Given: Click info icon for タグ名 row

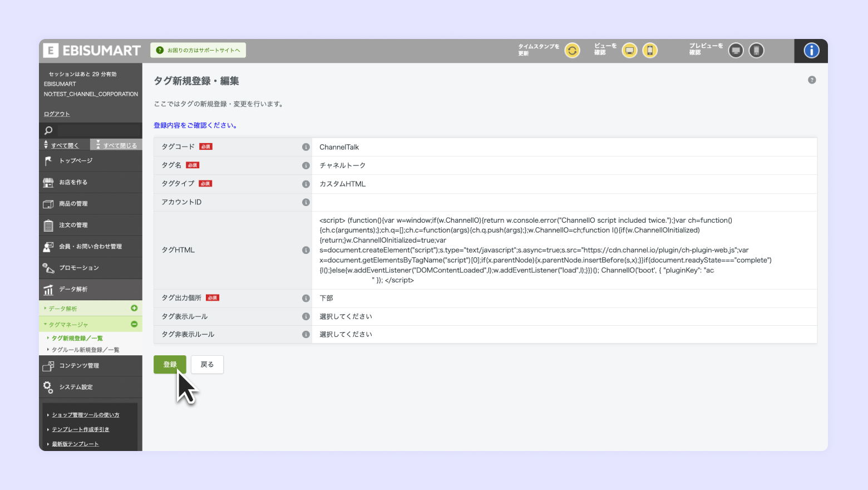Looking at the screenshot, I should (305, 165).
